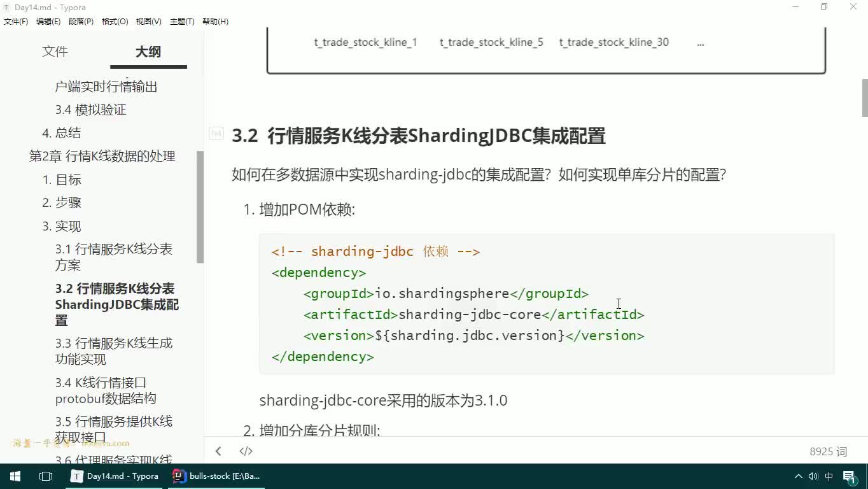Screen dimensions: 868x489
Task: Click the sentence sharding-jdbc-core采用的版本为3.1.0
Action: point(383,400)
